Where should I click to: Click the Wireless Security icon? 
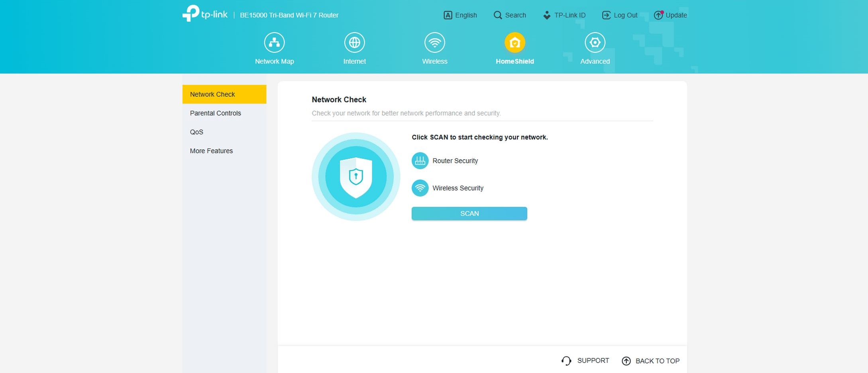click(x=420, y=188)
